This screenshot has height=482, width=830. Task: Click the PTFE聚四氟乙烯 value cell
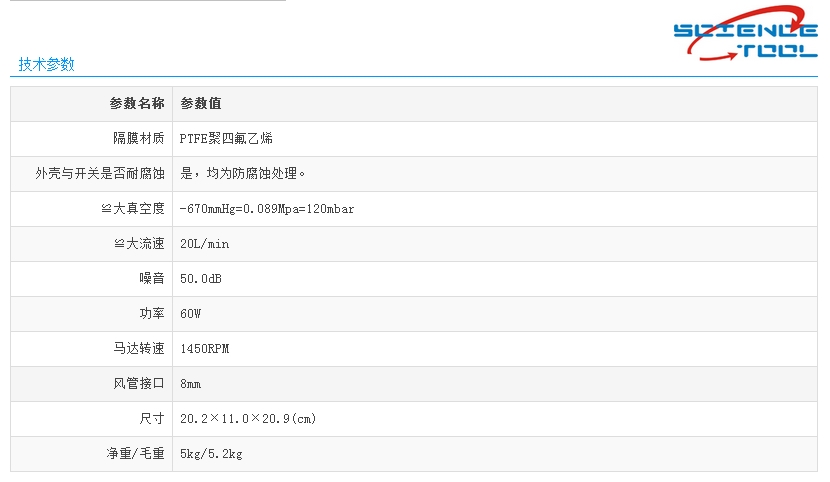point(226,139)
